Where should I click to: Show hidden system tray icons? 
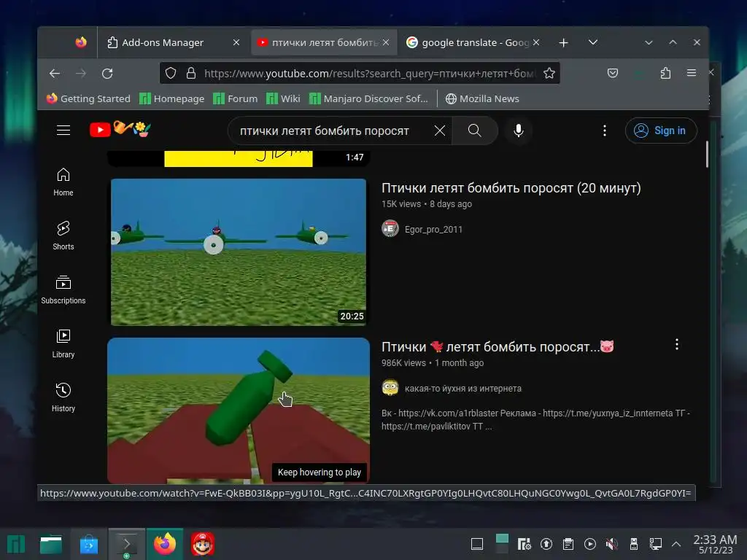point(676,544)
